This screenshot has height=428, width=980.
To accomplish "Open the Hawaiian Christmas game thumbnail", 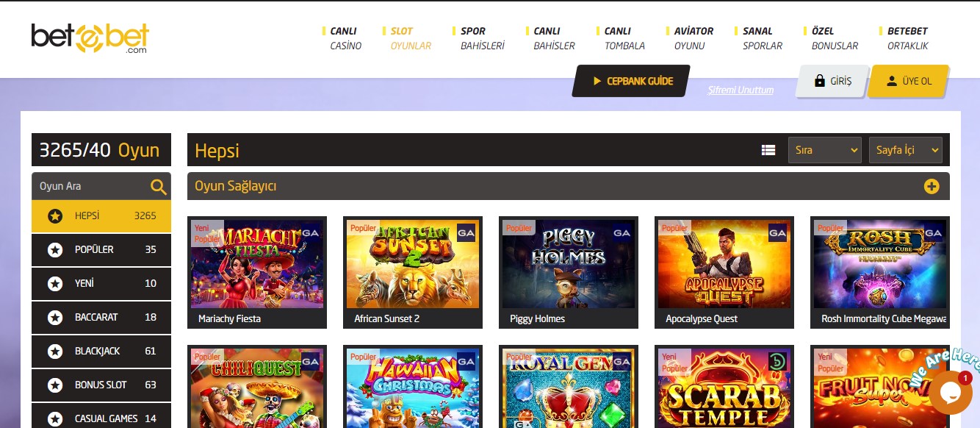I will click(413, 388).
